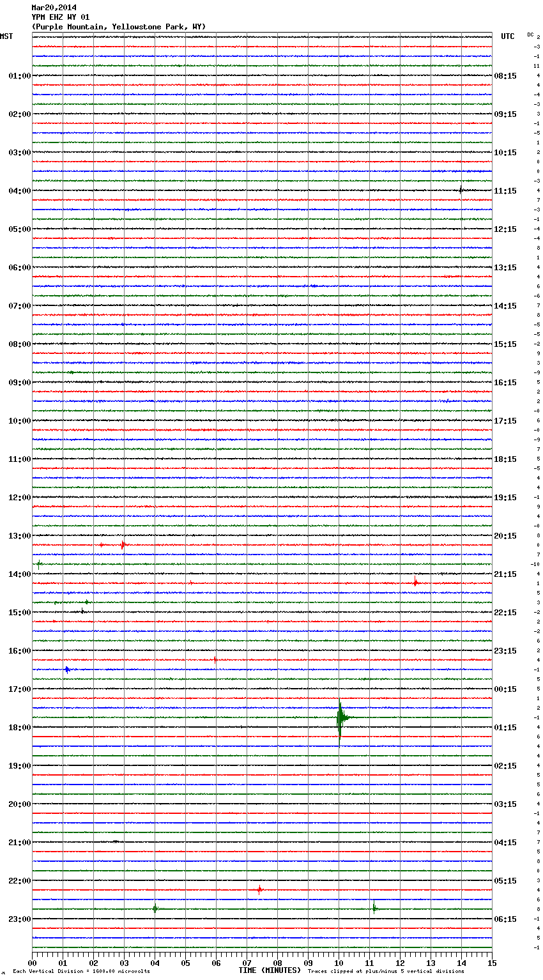Click the Mar20,2014 date heading
Viewport: 543px width, 980px height.
pos(54,8)
